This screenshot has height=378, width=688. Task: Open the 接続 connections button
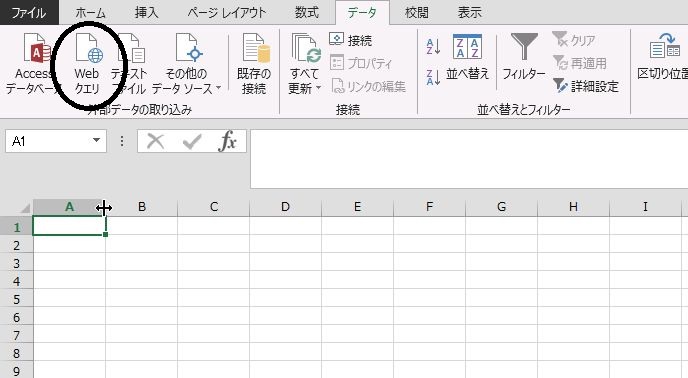click(351, 40)
